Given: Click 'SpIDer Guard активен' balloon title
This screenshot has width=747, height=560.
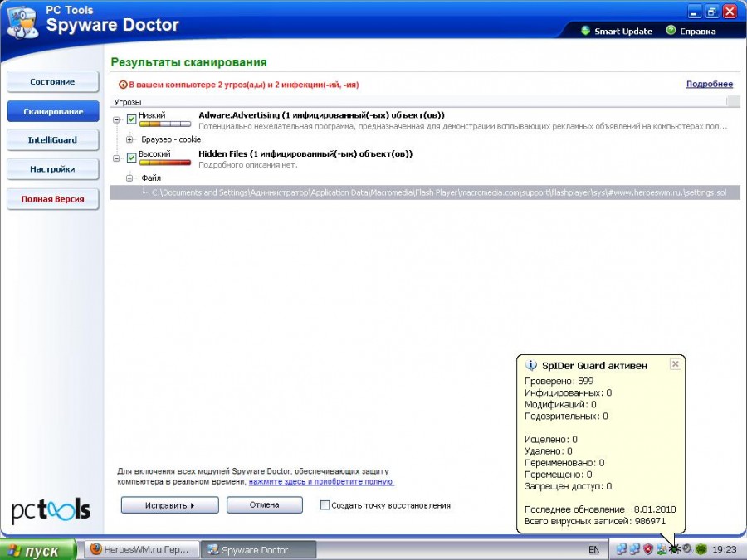Looking at the screenshot, I should tap(594, 366).
